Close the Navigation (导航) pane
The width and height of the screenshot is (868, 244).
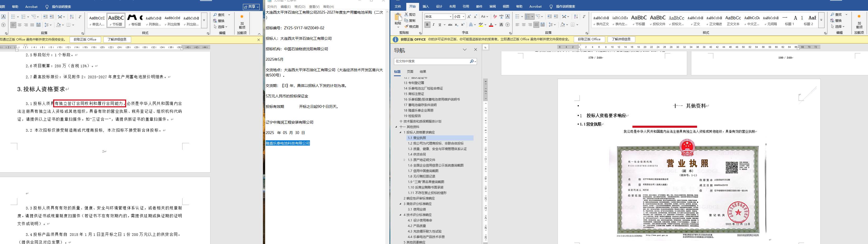tap(475, 49)
